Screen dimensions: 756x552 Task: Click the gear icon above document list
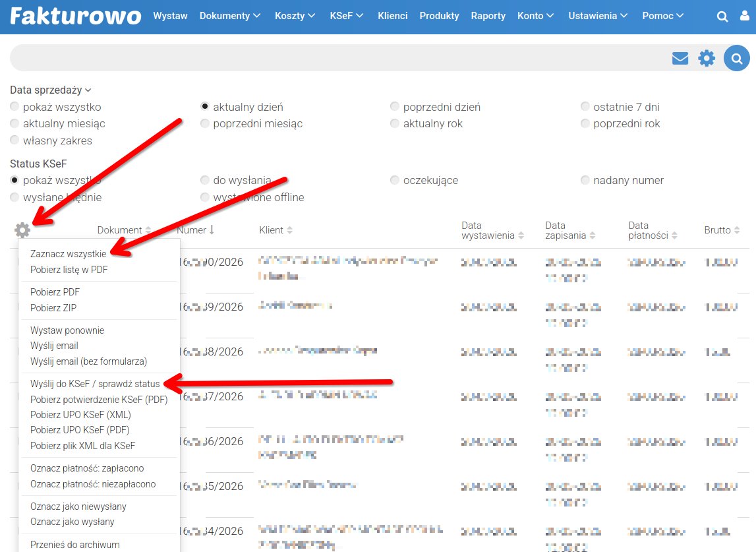pyautogui.click(x=22, y=230)
